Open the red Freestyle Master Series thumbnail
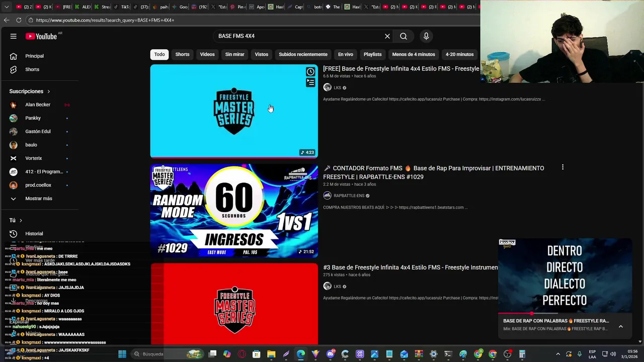 coord(234,304)
